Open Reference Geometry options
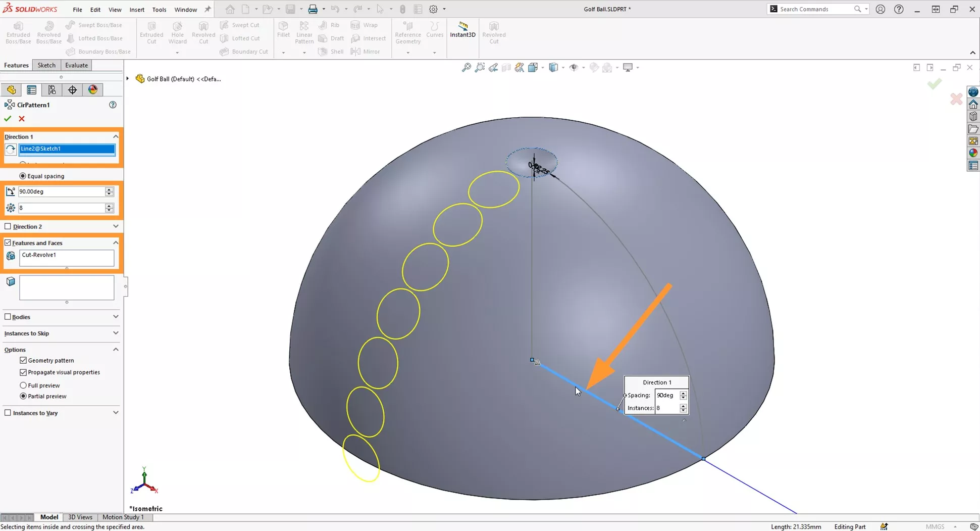The width and height of the screenshot is (980, 531). pyautogui.click(x=407, y=32)
